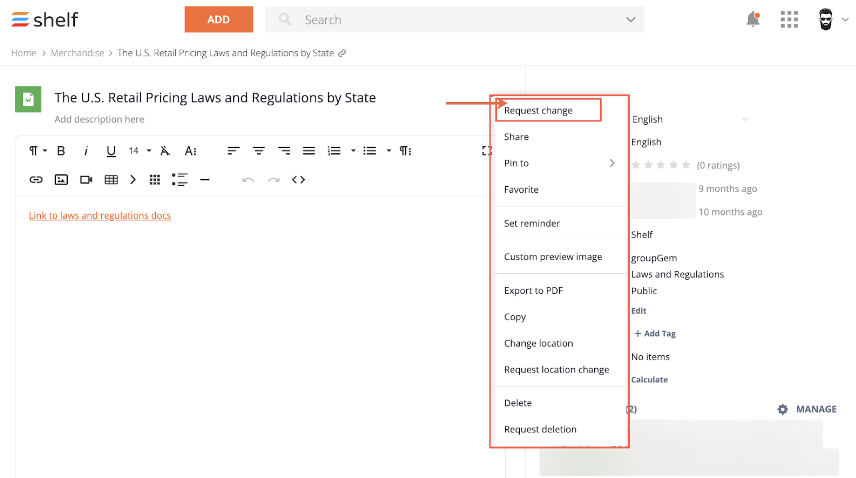Insert image into editor

click(x=61, y=180)
